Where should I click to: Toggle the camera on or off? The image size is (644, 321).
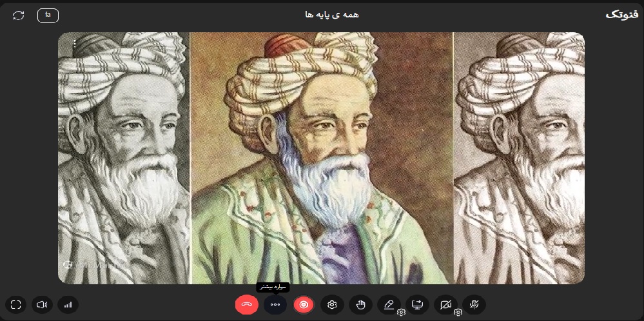pyautogui.click(x=445, y=305)
